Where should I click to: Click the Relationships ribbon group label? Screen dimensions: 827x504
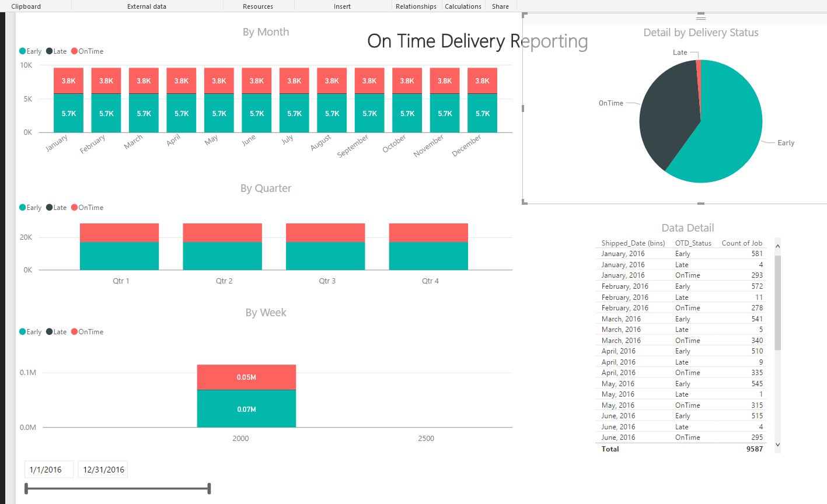[416, 6]
